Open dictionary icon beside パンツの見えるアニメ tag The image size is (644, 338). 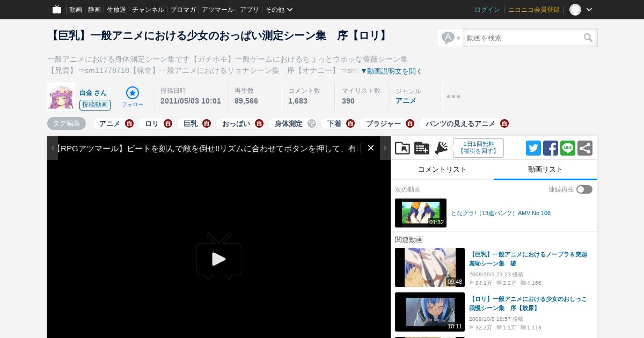click(x=504, y=123)
